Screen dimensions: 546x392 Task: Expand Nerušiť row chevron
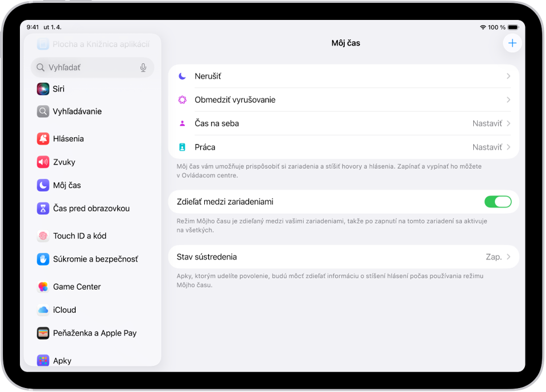click(x=508, y=76)
